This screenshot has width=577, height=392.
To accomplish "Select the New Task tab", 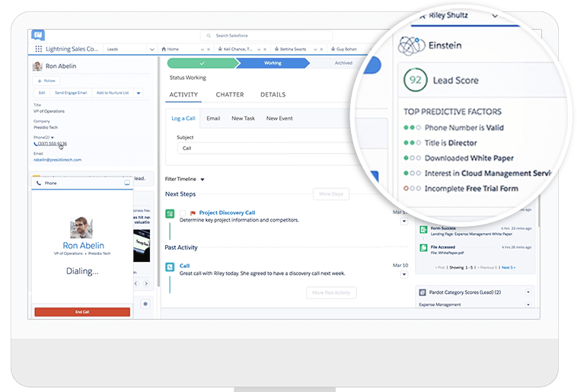I will tap(244, 119).
